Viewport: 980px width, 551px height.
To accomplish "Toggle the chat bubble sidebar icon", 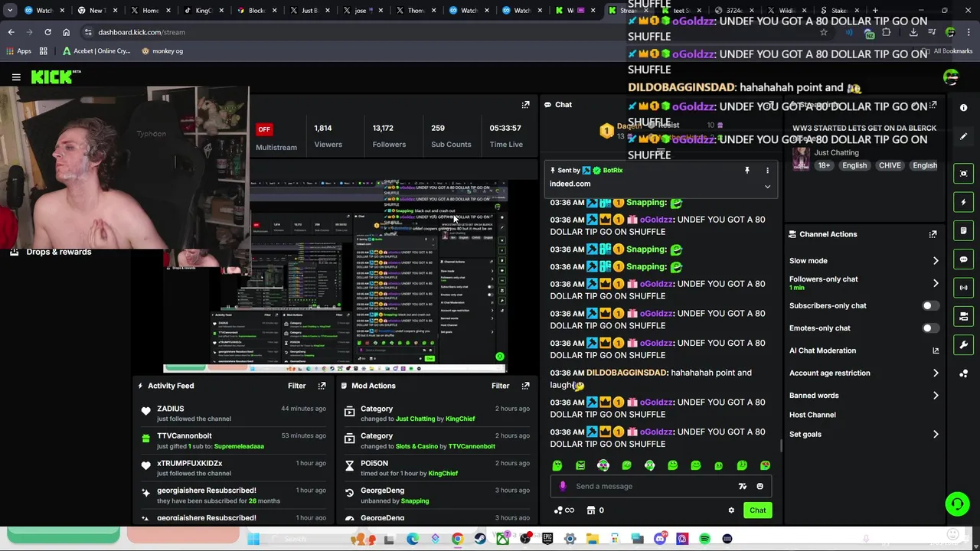I will pos(964,259).
